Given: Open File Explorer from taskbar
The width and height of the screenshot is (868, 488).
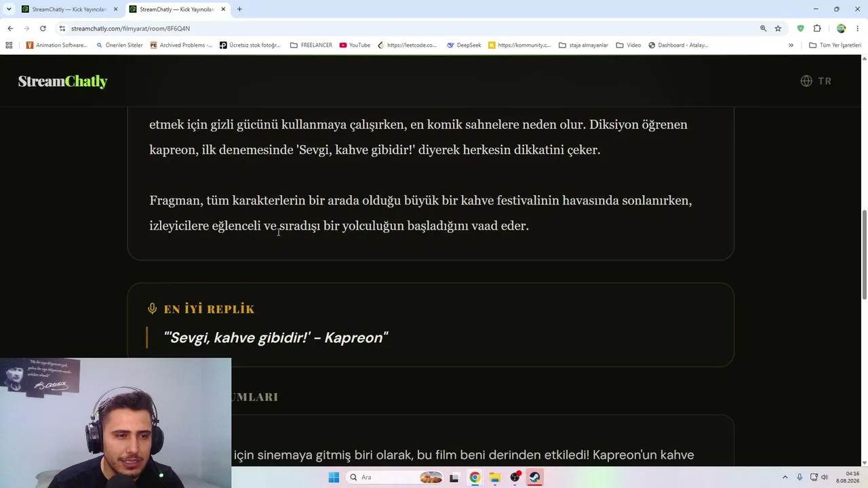Looking at the screenshot, I should click(x=495, y=477).
